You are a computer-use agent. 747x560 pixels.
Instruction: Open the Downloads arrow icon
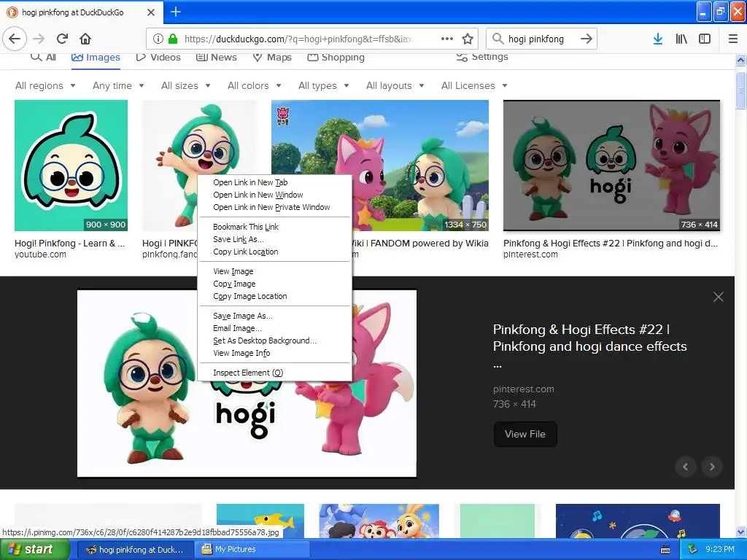pos(658,39)
